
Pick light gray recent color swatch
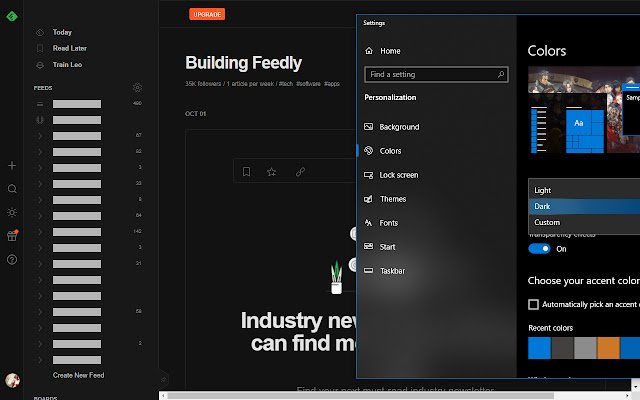coord(585,348)
